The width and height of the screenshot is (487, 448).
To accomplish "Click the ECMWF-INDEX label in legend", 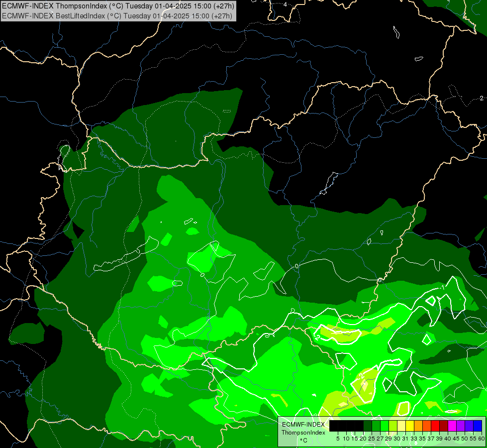I will tap(303, 425).
